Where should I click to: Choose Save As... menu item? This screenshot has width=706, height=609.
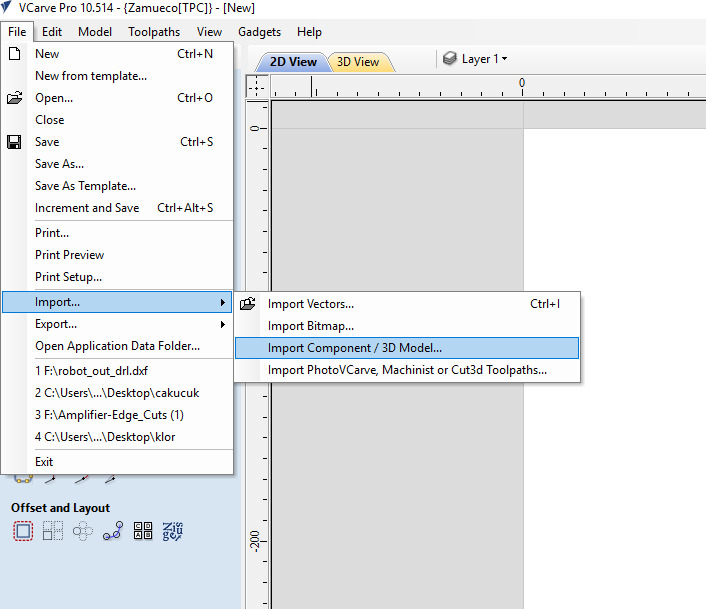[x=117, y=164]
